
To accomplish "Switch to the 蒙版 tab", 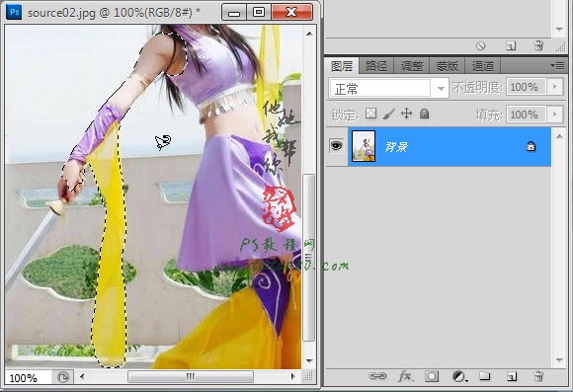I will click(x=447, y=66).
